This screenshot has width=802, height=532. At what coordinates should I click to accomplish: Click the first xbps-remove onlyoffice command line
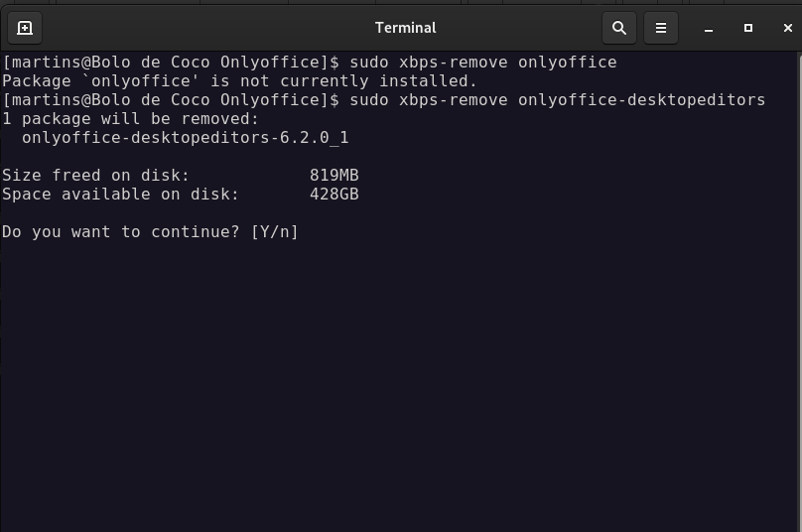tap(310, 63)
